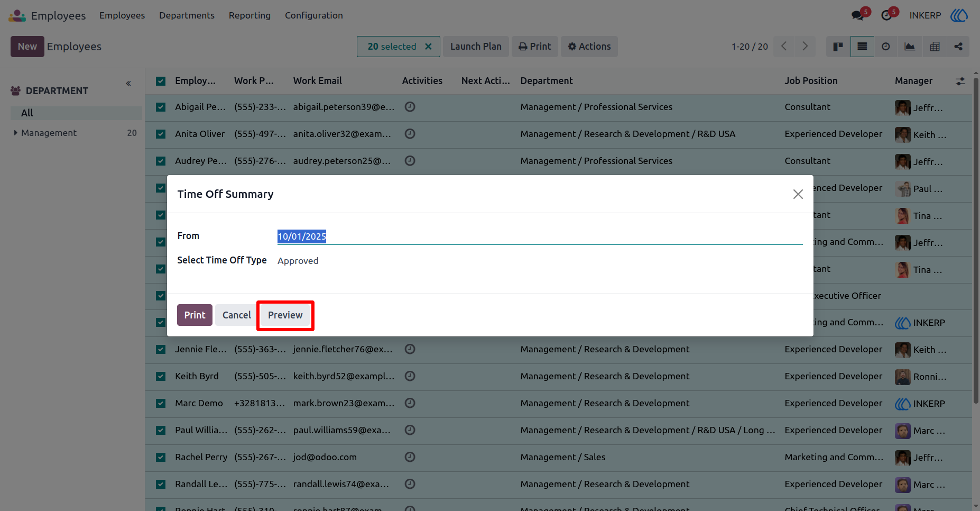The width and height of the screenshot is (980, 511).
Task: Toggle the select-all header checkbox
Action: 161,81
